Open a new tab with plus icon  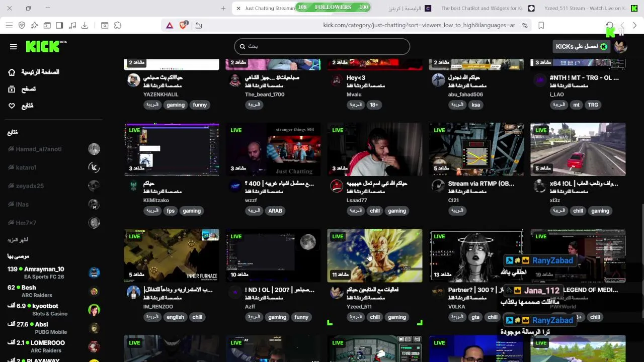[x=223, y=8]
